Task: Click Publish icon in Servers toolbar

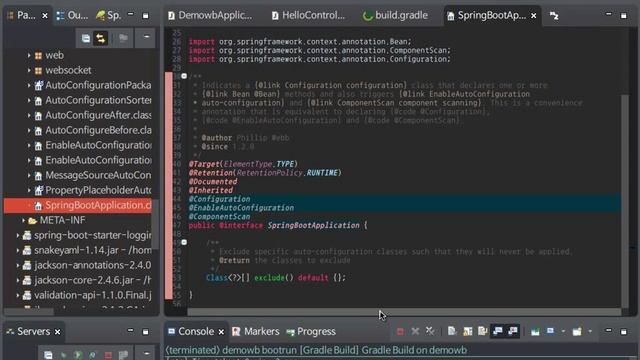Action: point(123,355)
